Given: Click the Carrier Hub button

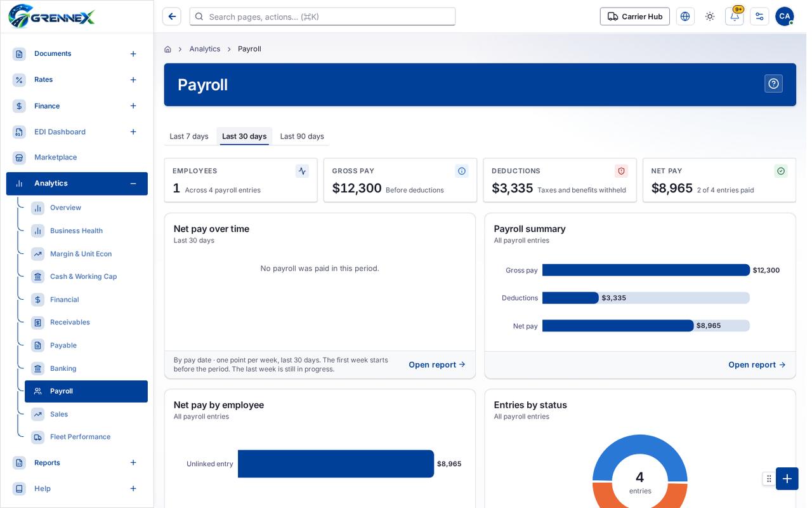Looking at the screenshot, I should point(634,17).
